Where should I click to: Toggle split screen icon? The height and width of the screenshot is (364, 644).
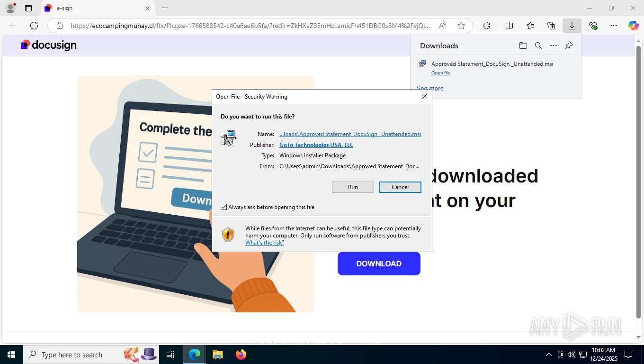point(509,26)
